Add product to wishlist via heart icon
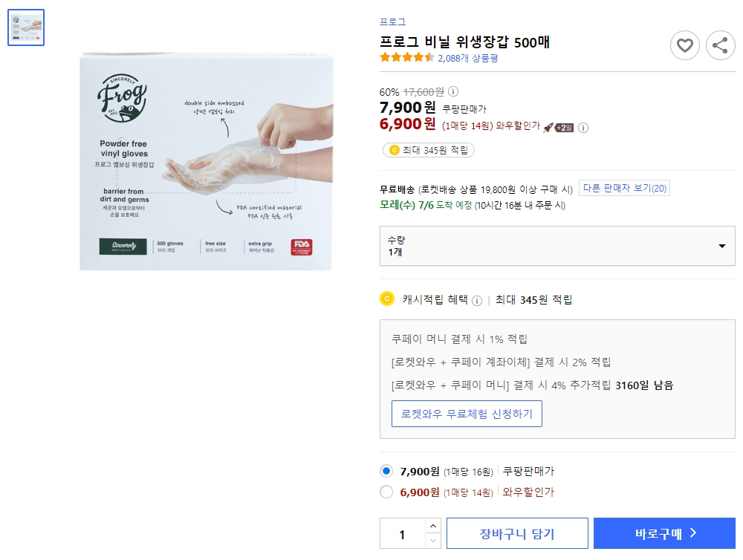This screenshot has width=743, height=560. (x=684, y=45)
